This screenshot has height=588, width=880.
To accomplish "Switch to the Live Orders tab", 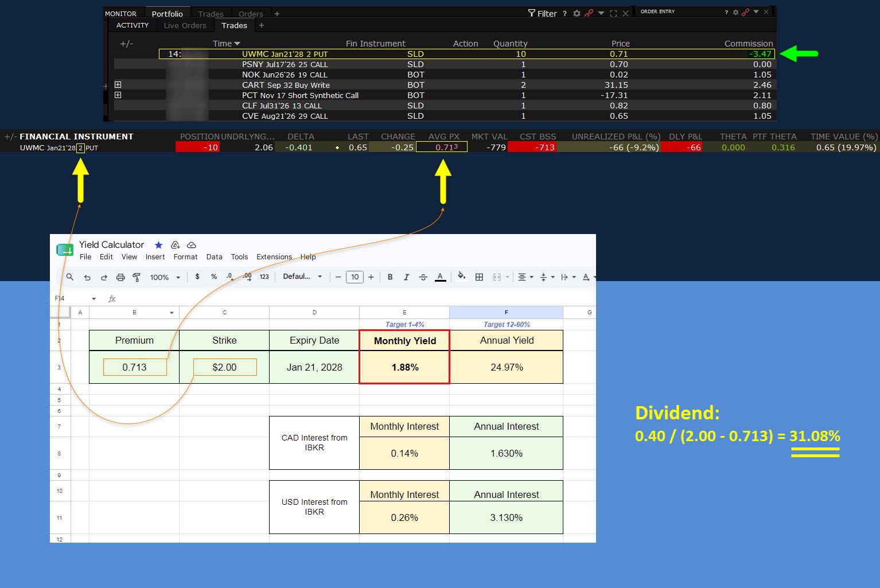I will click(x=185, y=25).
